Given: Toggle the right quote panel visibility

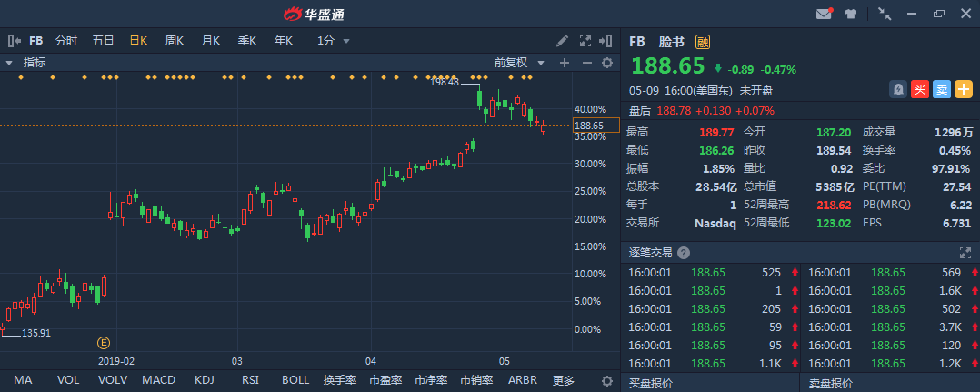Looking at the screenshot, I should 607,41.
